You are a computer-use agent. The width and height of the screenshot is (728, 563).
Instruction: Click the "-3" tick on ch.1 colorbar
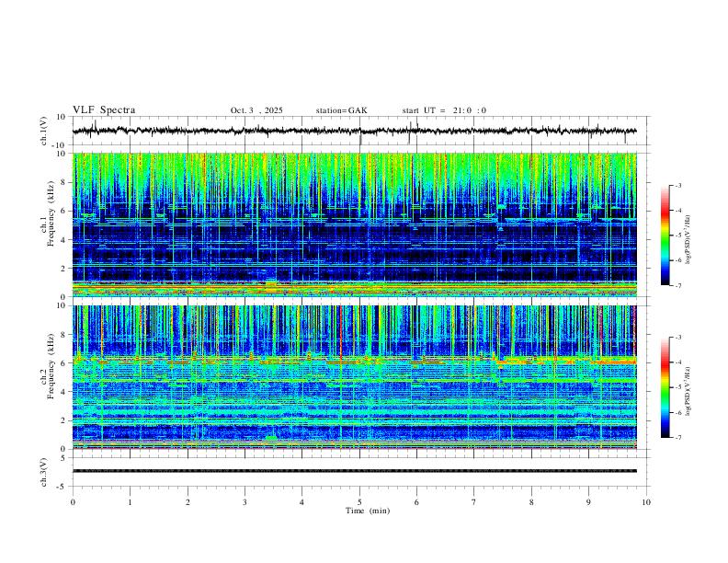(678, 185)
